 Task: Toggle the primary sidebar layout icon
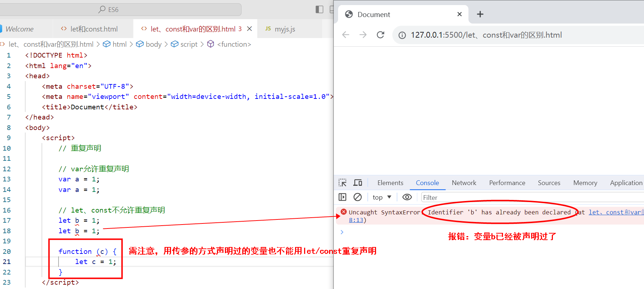tap(319, 9)
